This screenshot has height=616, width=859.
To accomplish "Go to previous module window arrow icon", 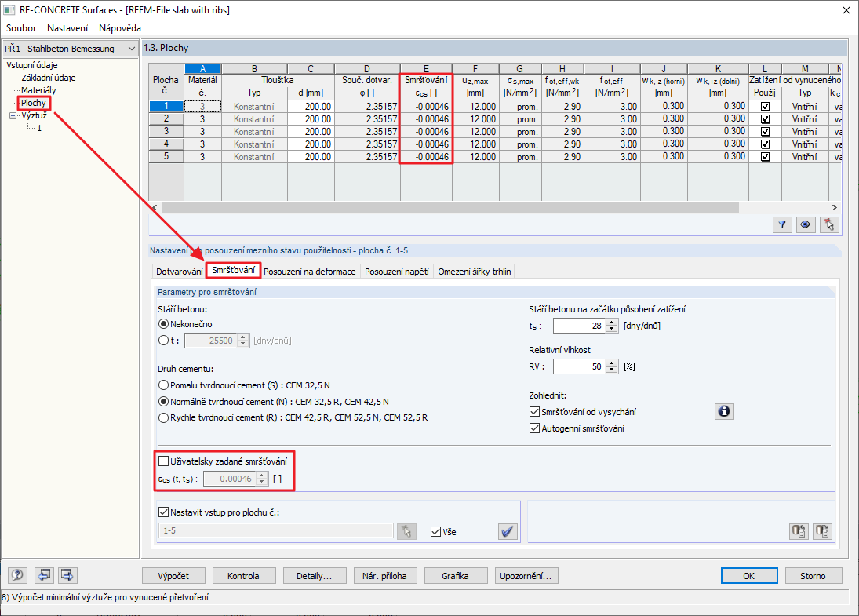I will (44, 575).
